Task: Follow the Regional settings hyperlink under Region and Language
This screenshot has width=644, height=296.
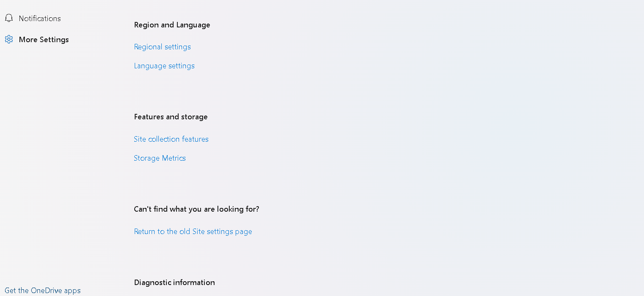Action: [x=163, y=47]
